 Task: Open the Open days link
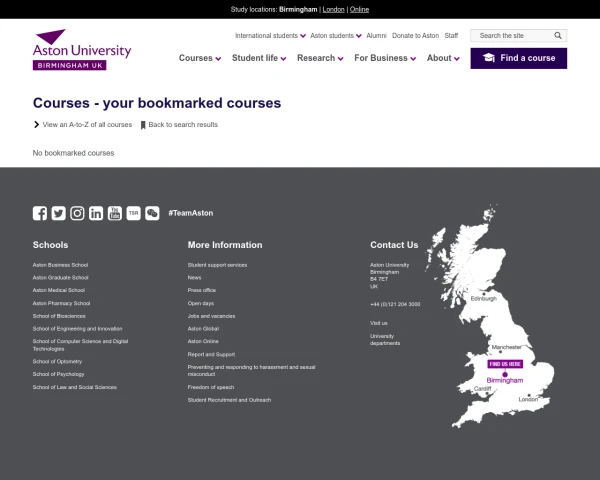[201, 303]
